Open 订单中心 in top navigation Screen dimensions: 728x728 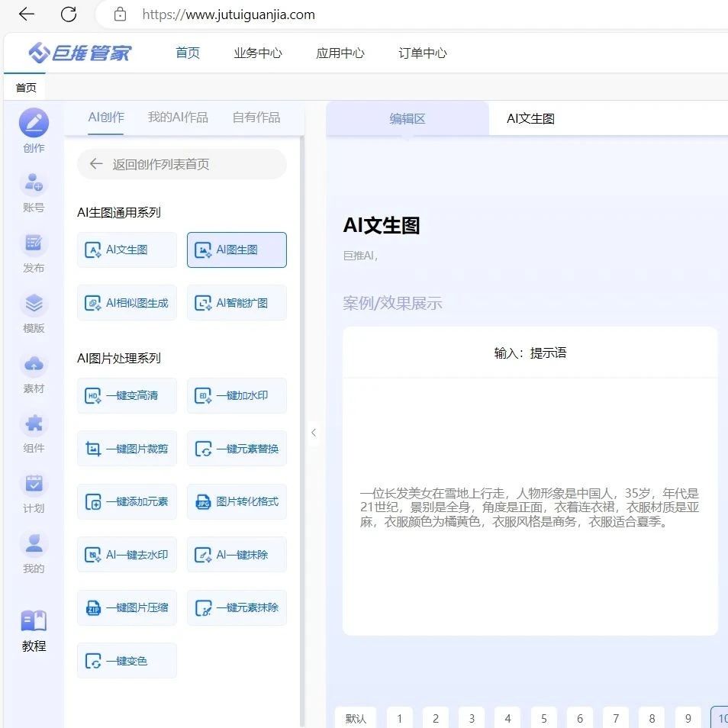pyautogui.click(x=422, y=53)
